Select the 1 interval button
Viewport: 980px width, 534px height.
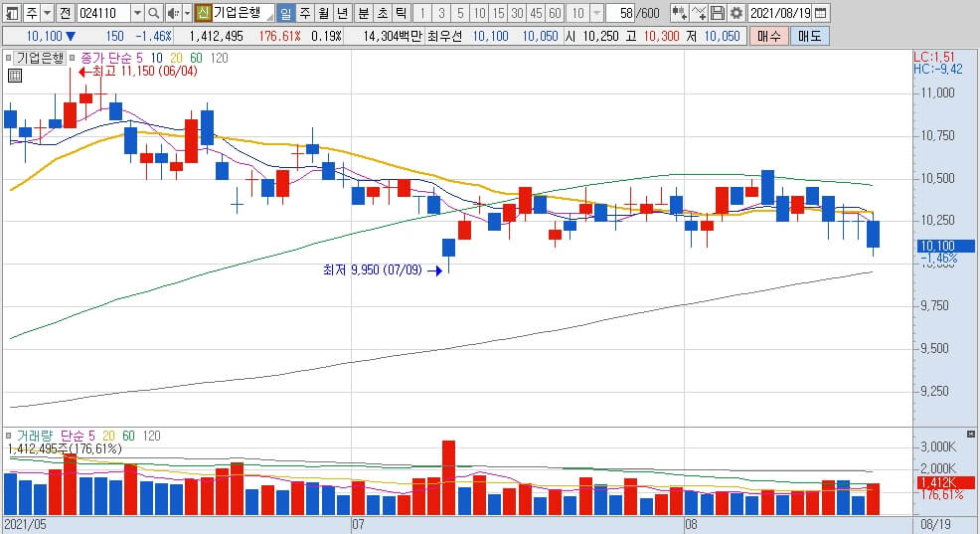(x=422, y=13)
